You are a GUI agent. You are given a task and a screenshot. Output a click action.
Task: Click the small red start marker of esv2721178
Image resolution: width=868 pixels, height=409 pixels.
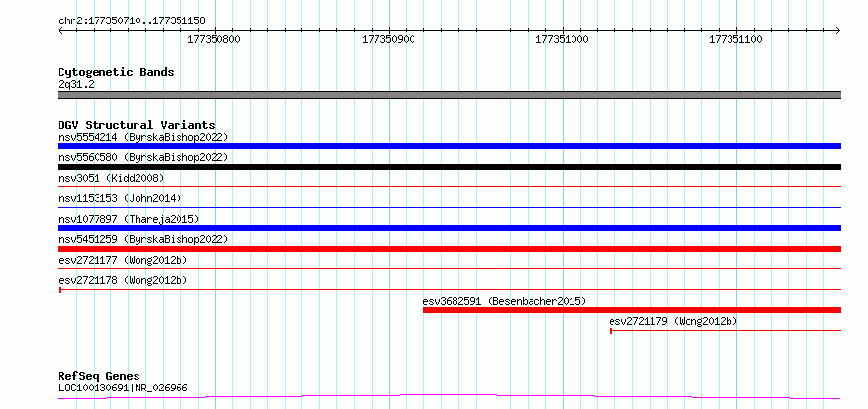(59, 289)
